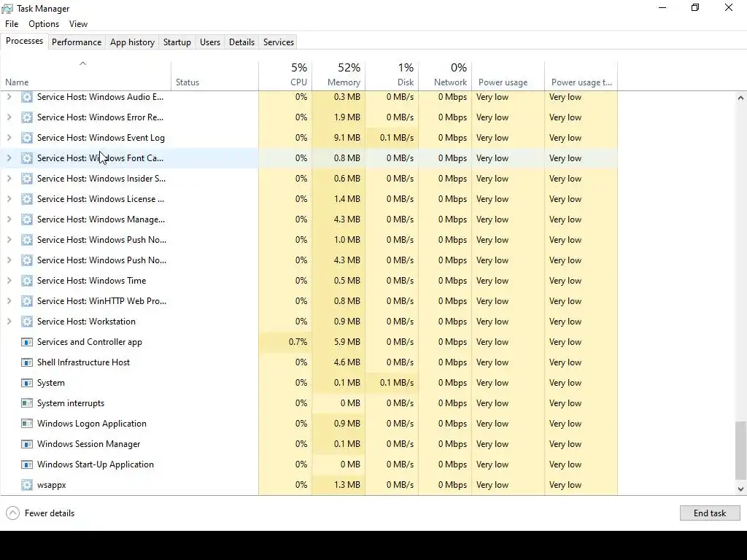
Task: Click the 5.9 MB memory value
Action: 347,342
